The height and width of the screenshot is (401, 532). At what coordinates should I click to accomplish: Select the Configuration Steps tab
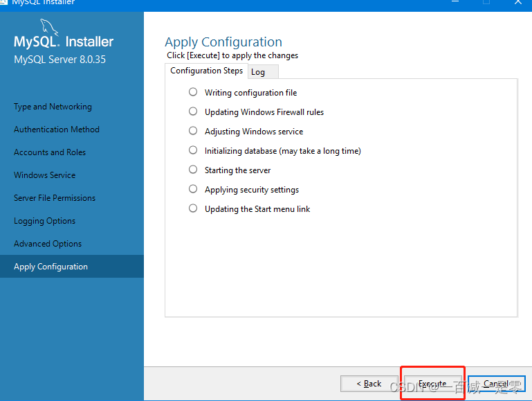pyautogui.click(x=206, y=71)
